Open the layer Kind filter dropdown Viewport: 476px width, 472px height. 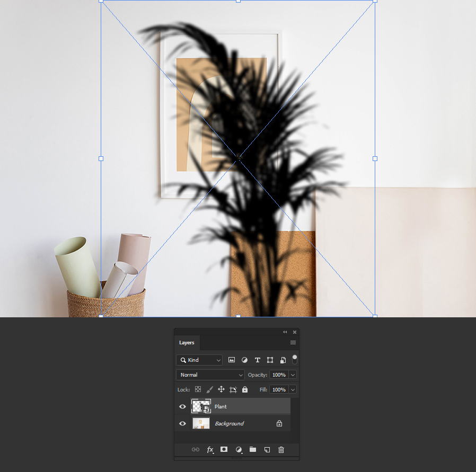click(x=199, y=360)
